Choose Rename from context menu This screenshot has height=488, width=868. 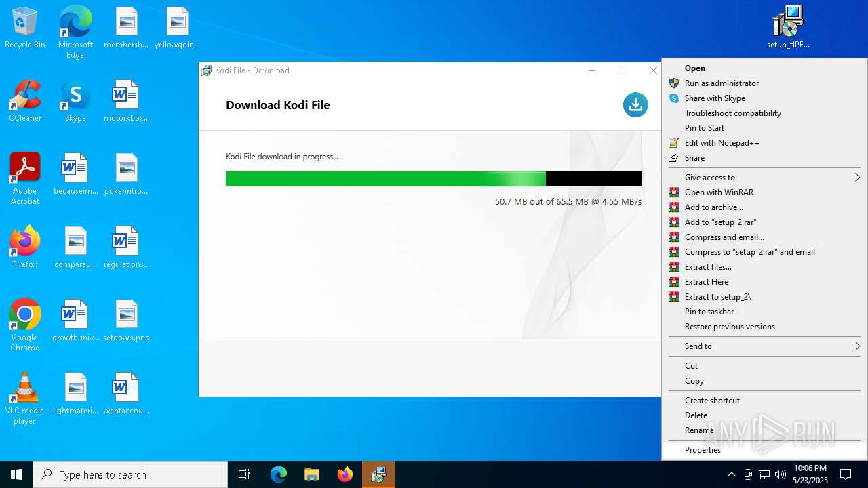click(x=764, y=430)
